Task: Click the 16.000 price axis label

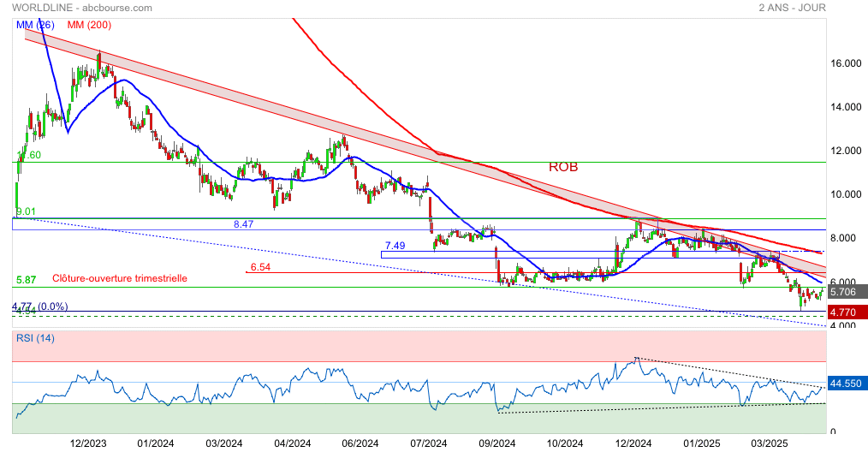Action: click(x=846, y=63)
